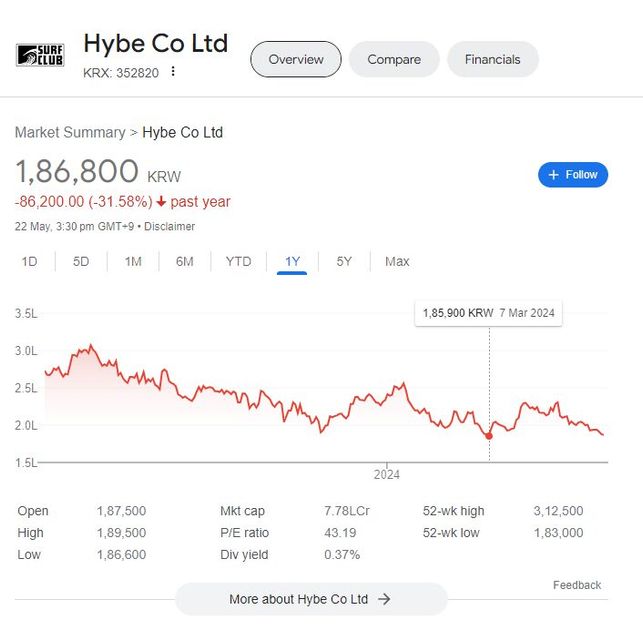Click the red down arrow beside past year

(160, 202)
